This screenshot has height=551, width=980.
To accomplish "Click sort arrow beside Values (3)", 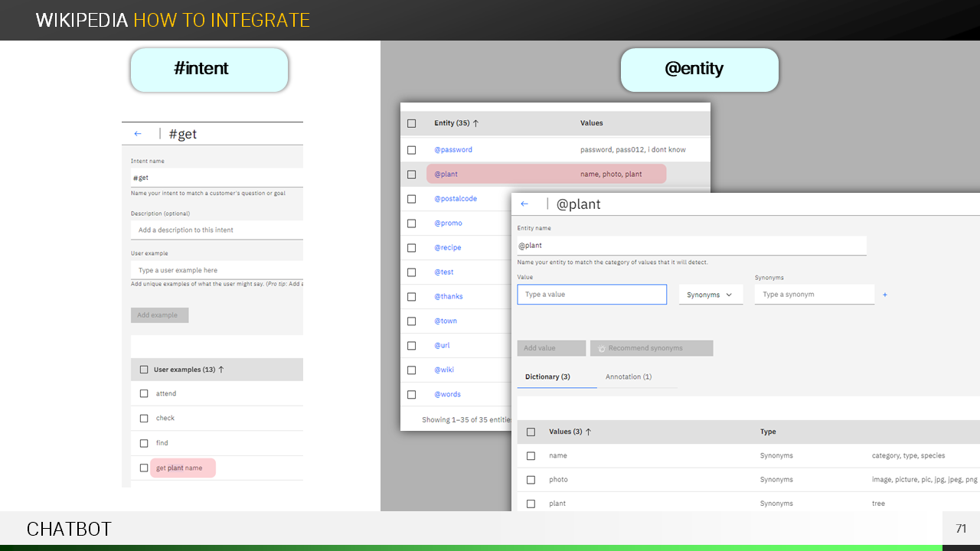I will click(x=588, y=432).
